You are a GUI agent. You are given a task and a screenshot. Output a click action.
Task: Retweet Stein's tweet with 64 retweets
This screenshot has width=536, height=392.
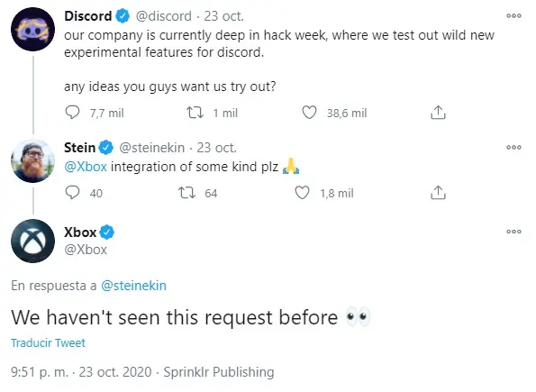(x=187, y=193)
